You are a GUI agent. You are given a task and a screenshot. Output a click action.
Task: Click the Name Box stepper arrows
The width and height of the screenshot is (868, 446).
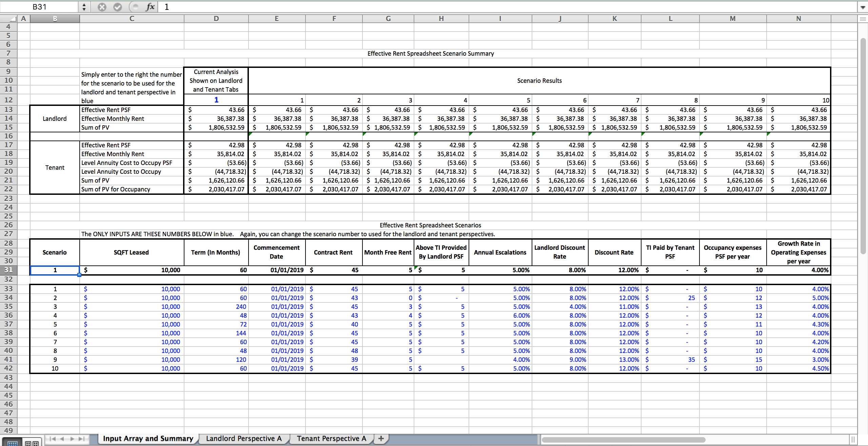click(84, 6)
